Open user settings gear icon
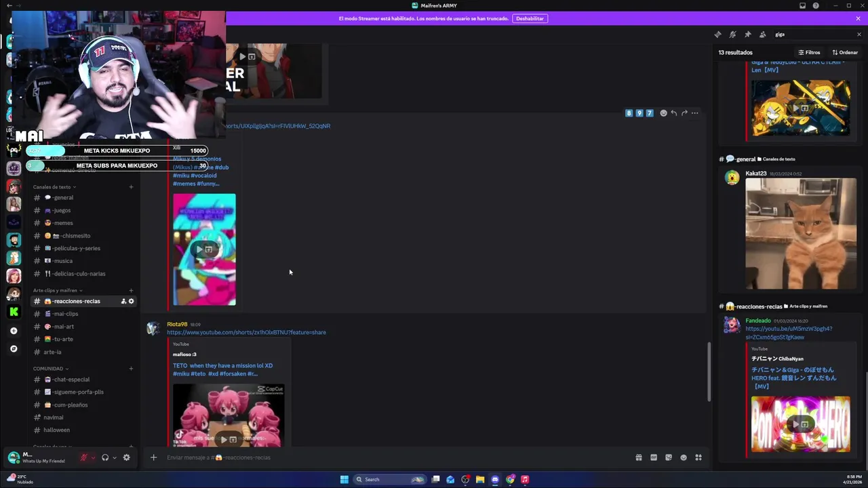 [x=126, y=457]
